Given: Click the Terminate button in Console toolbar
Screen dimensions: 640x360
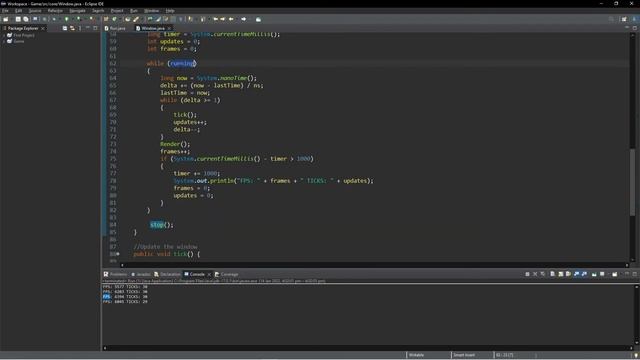Looking at the screenshot, I should (527, 274).
